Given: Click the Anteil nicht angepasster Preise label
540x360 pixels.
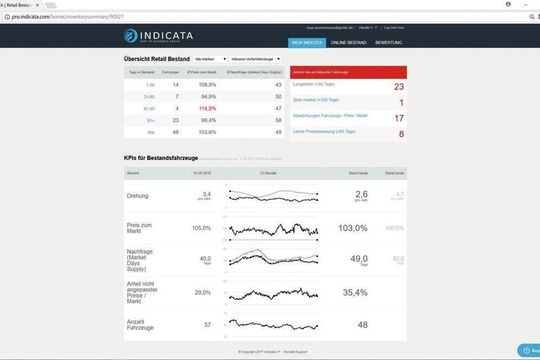Looking at the screenshot, I should pos(142,292).
